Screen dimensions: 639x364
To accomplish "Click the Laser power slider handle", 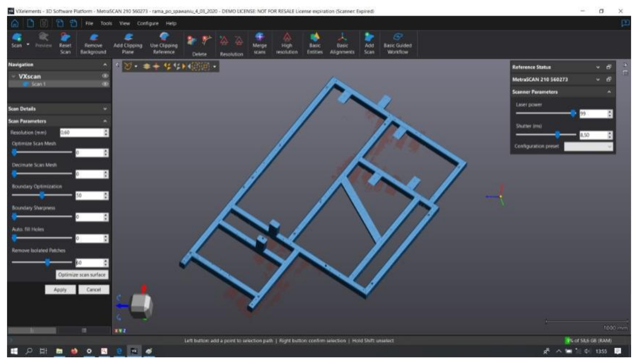I will pos(573,113).
